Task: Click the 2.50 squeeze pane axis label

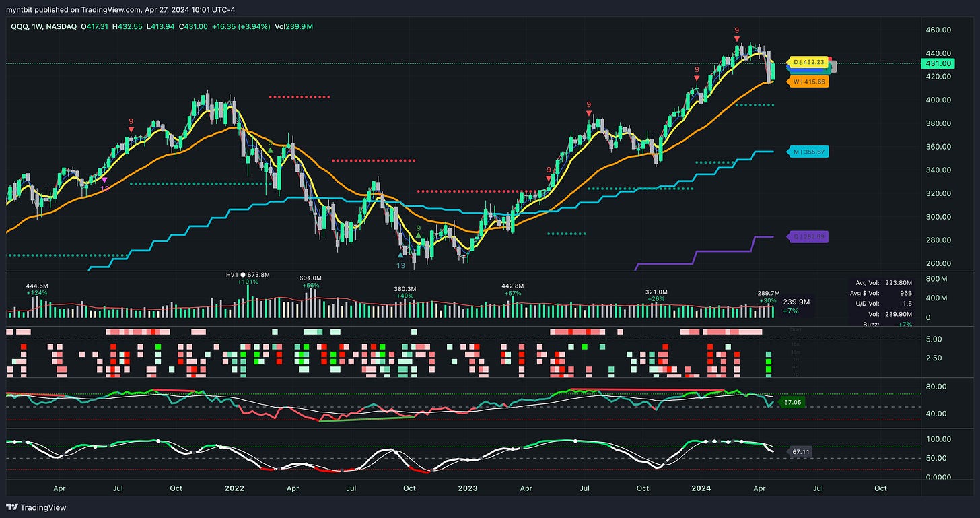Action: click(934, 358)
